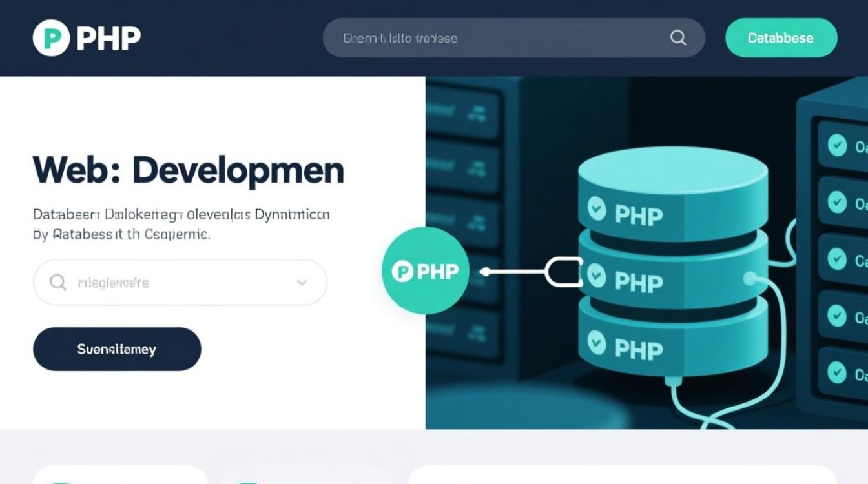Click inside the white search input field
This screenshot has height=484, width=868.
tap(161, 282)
